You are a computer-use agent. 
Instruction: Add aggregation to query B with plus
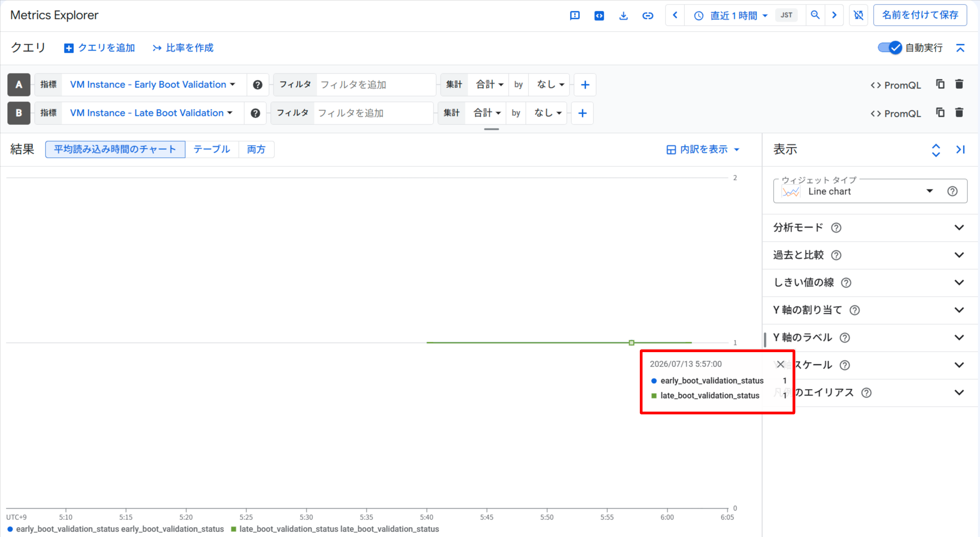(582, 113)
